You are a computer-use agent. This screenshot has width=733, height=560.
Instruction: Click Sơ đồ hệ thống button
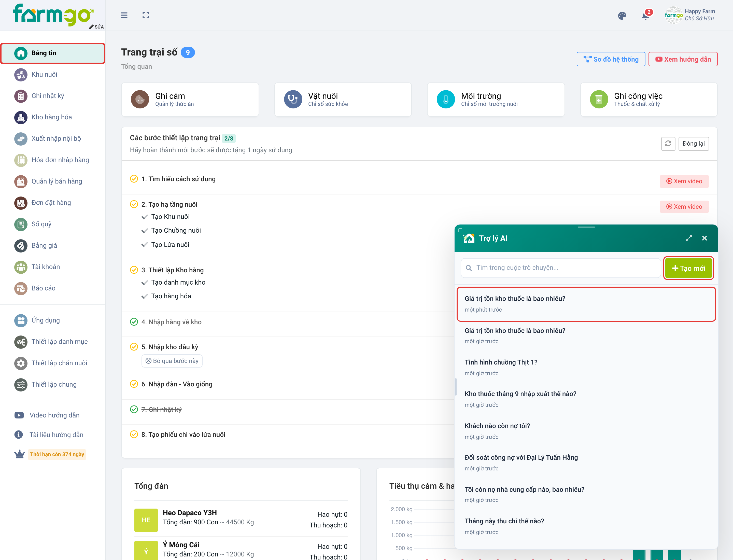click(x=611, y=59)
